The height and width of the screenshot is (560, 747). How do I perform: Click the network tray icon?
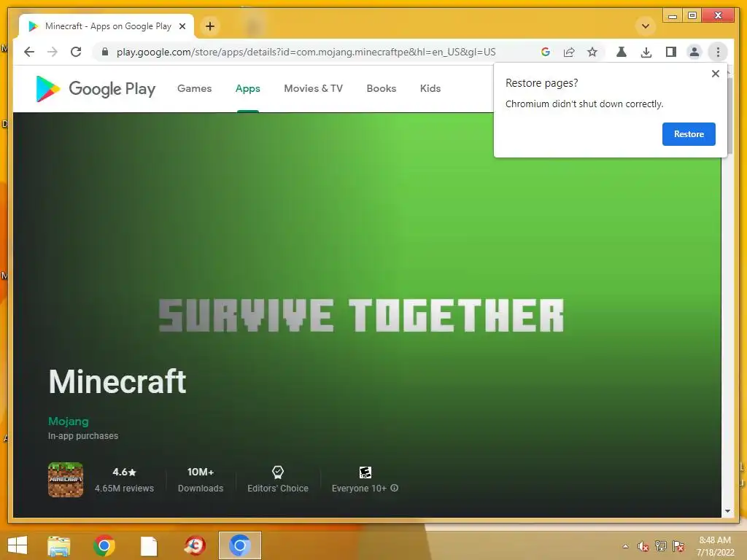coord(661,546)
